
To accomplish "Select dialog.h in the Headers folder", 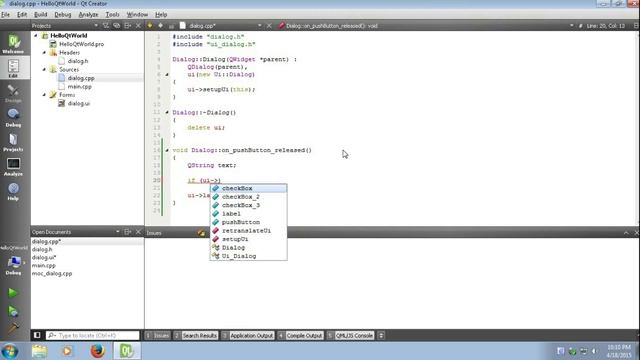I will (78, 61).
